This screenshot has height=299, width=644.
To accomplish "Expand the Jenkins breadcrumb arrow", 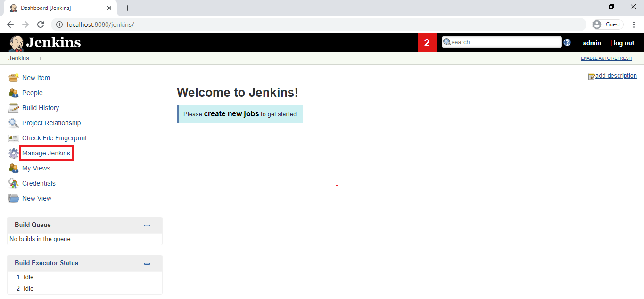I will coord(40,58).
